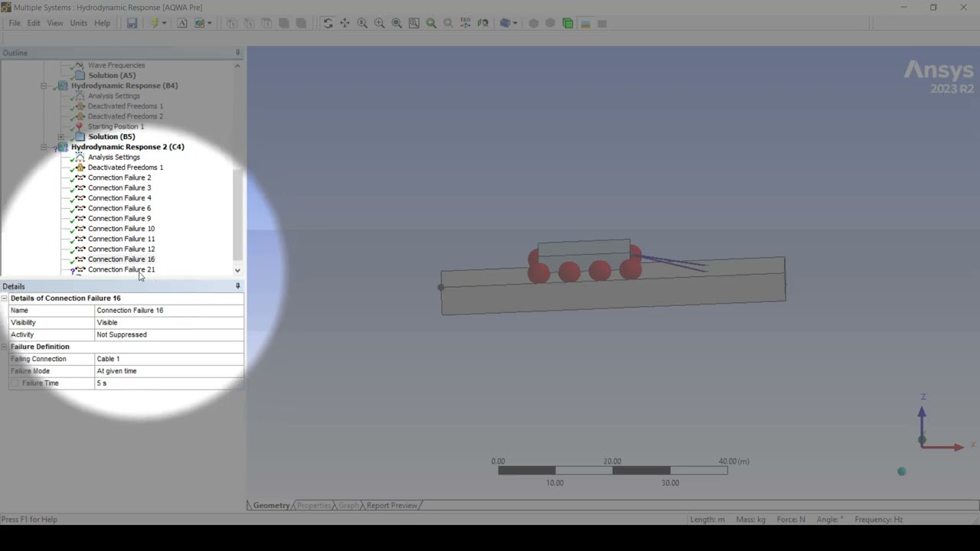980x551 pixels.
Task: Select Analysis Settings under Hydrodynamic Response 2
Action: pos(114,157)
